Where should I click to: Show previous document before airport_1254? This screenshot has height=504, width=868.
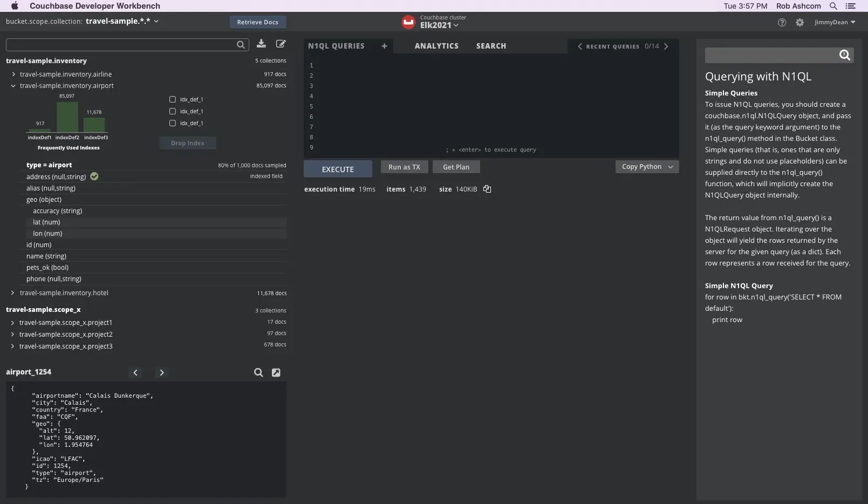tap(135, 372)
